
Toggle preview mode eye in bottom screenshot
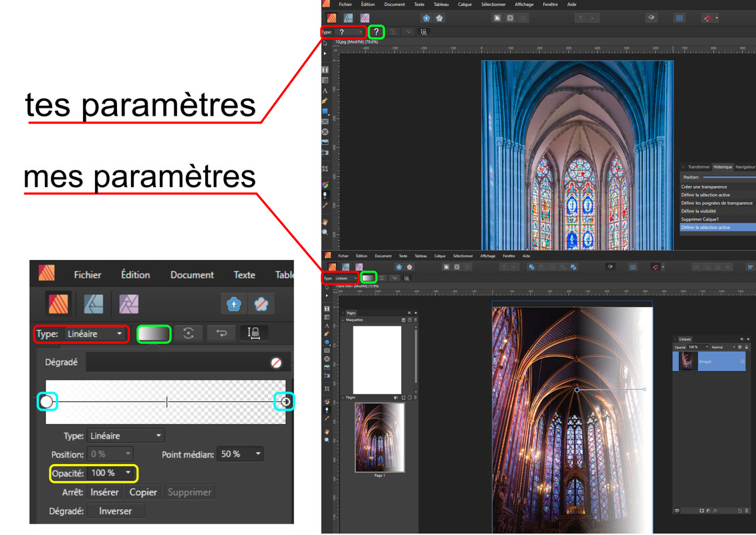pyautogui.click(x=610, y=267)
